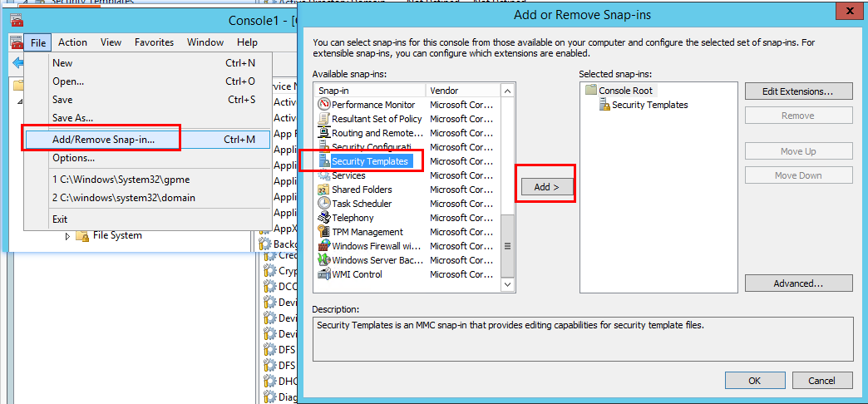The width and height of the screenshot is (868, 404).
Task: Open recent file 2 C:\windows\system32\domain
Action: tap(147, 198)
